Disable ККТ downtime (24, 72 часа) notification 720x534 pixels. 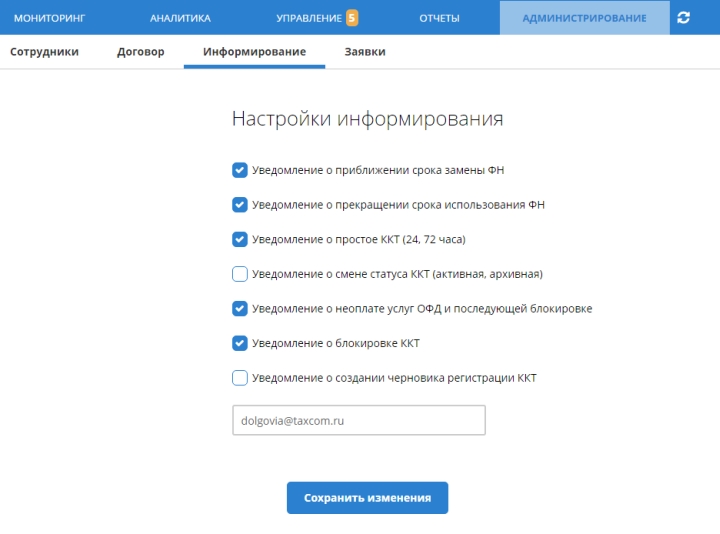coord(240,239)
